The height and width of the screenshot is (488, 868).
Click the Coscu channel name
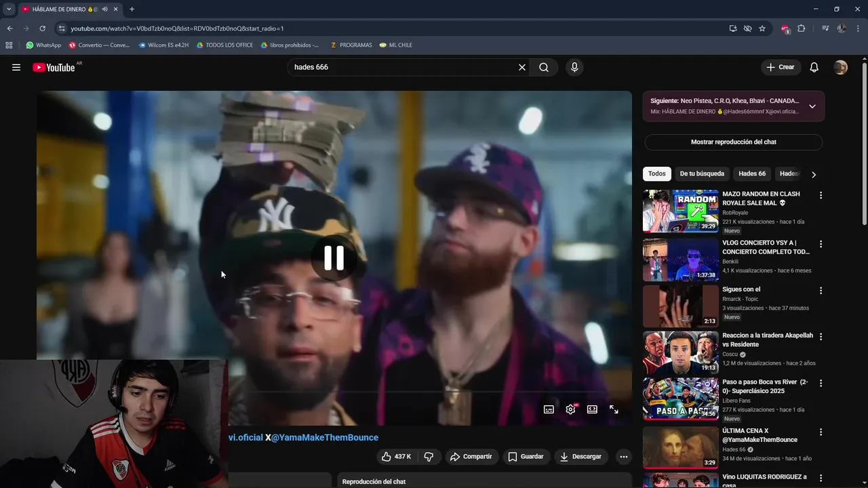click(x=731, y=354)
